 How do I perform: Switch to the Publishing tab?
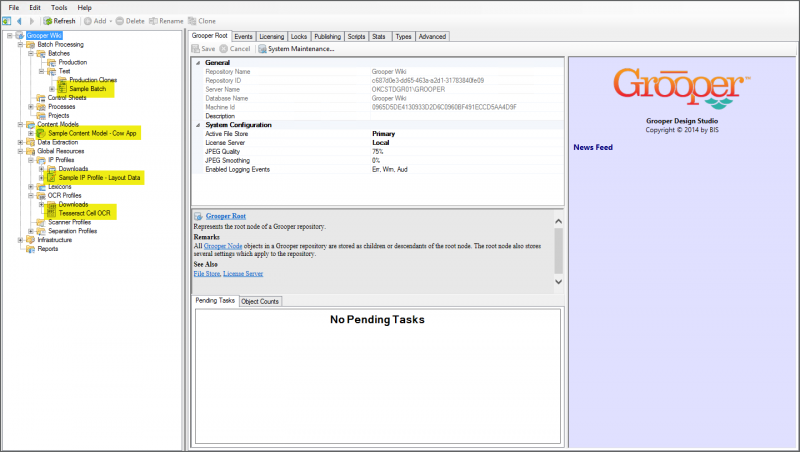tap(328, 37)
